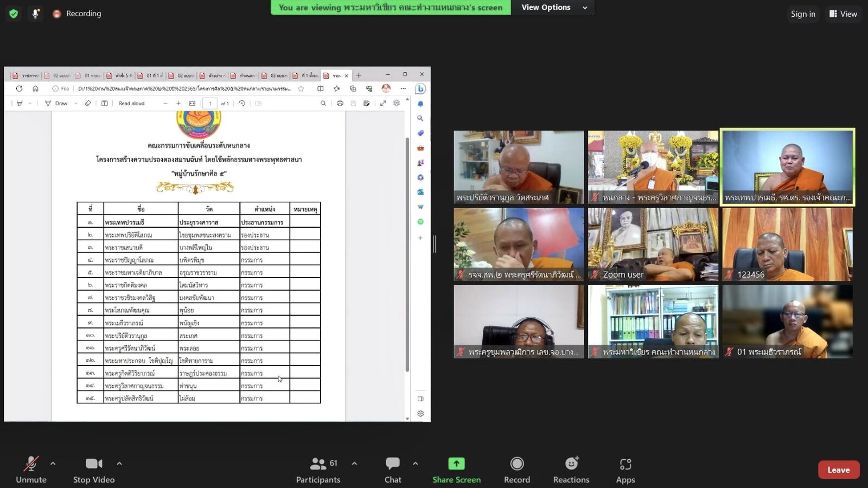Switch to the '03' ninth browser tab

[275, 75]
